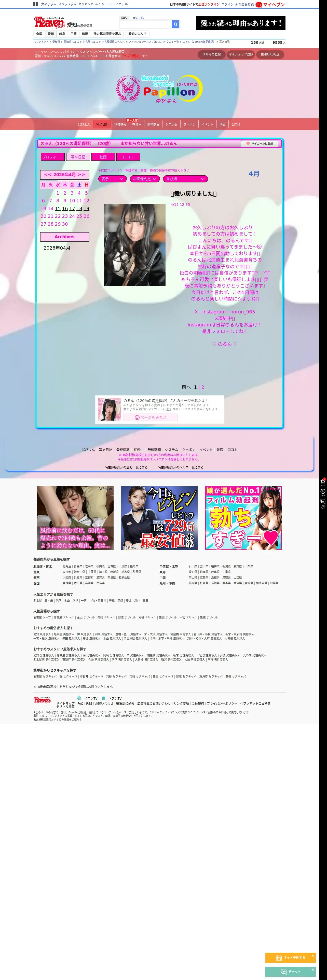Expand the 並び順 dropdown
The width and height of the screenshot is (327, 980).
click(185, 179)
